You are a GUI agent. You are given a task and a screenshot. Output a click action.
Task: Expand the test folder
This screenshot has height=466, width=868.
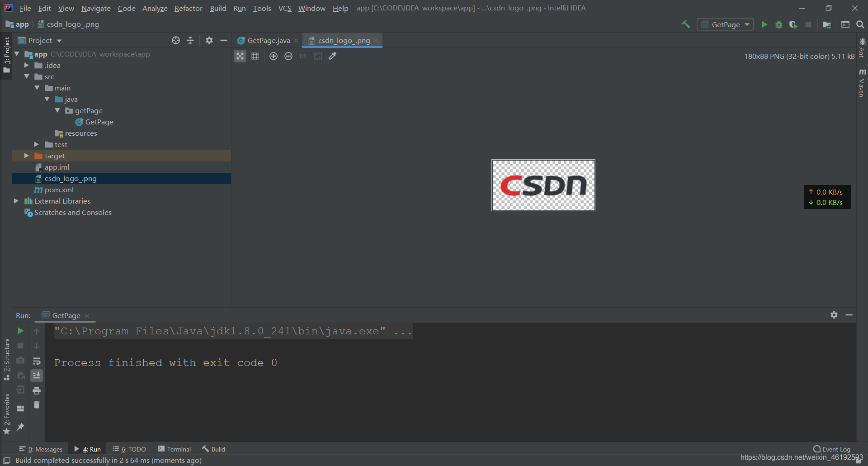(37, 144)
